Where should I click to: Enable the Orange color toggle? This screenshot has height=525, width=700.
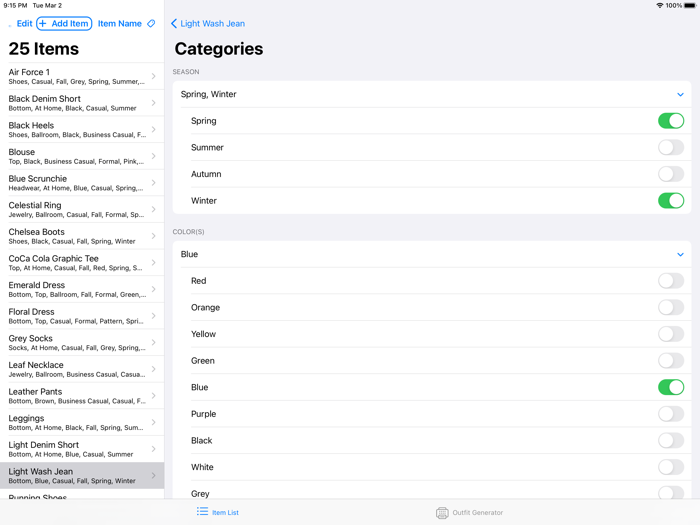pyautogui.click(x=671, y=307)
